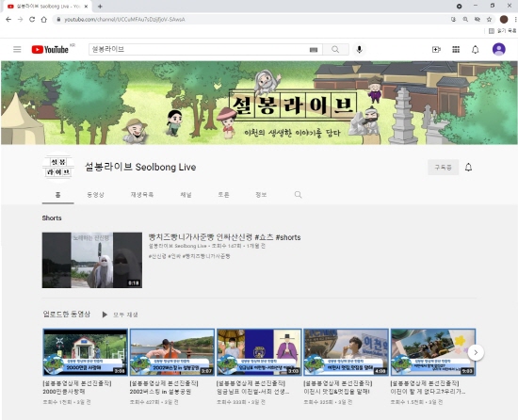
Task: Toggle the channel notification bell beside subscribe
Action: [x=468, y=167]
